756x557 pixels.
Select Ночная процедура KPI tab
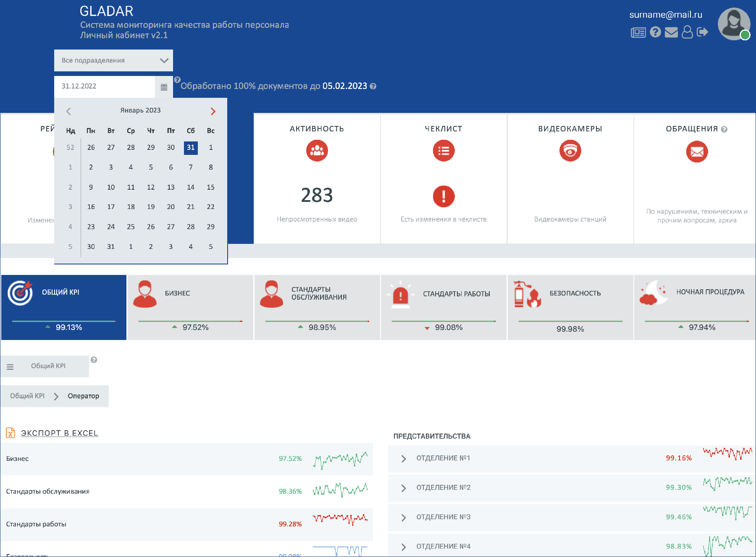(x=696, y=307)
